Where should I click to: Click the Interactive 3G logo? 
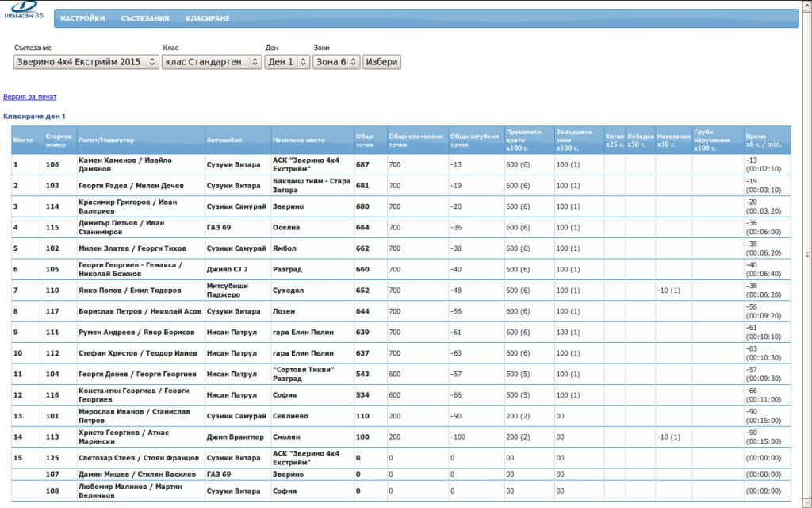pos(24,10)
